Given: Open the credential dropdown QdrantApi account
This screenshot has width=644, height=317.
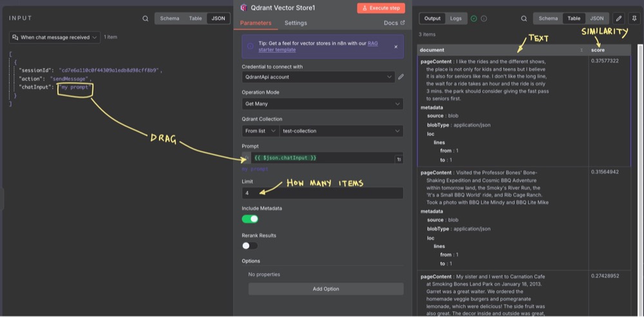Looking at the screenshot, I should coord(318,77).
